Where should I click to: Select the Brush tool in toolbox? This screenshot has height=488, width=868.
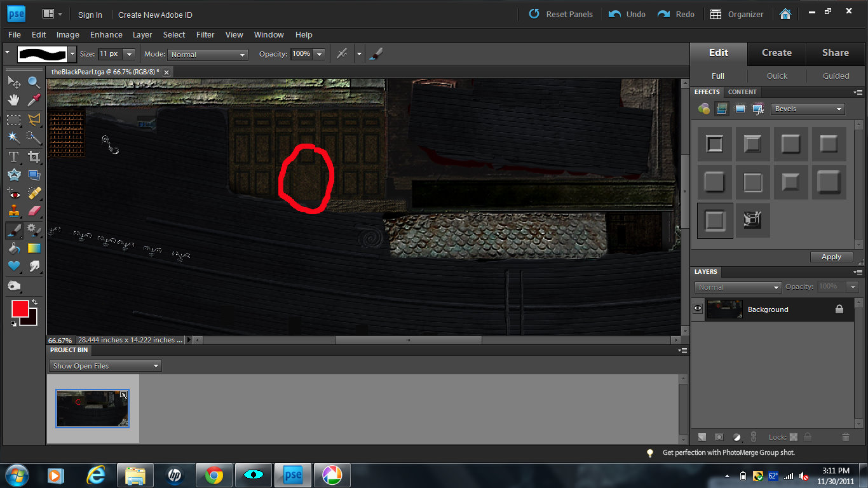(x=14, y=230)
